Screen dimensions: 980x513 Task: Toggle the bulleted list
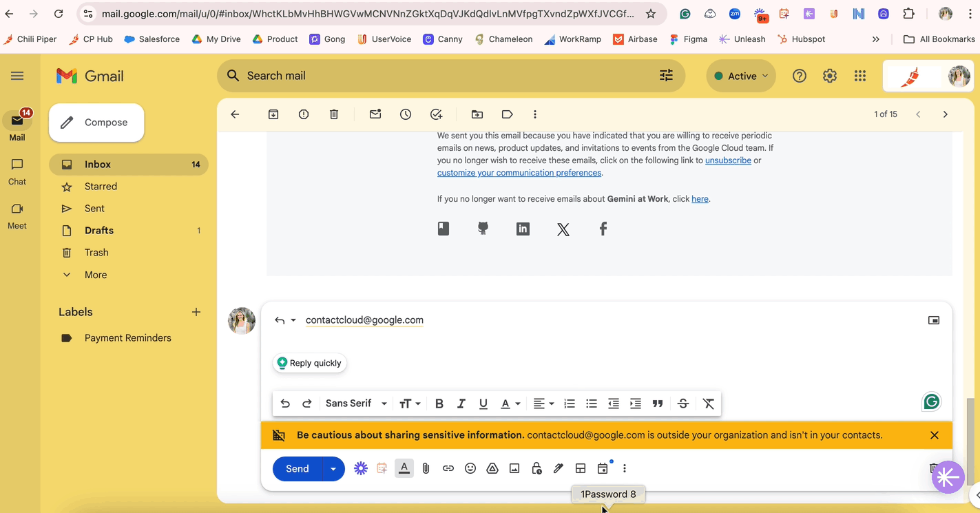(x=592, y=404)
